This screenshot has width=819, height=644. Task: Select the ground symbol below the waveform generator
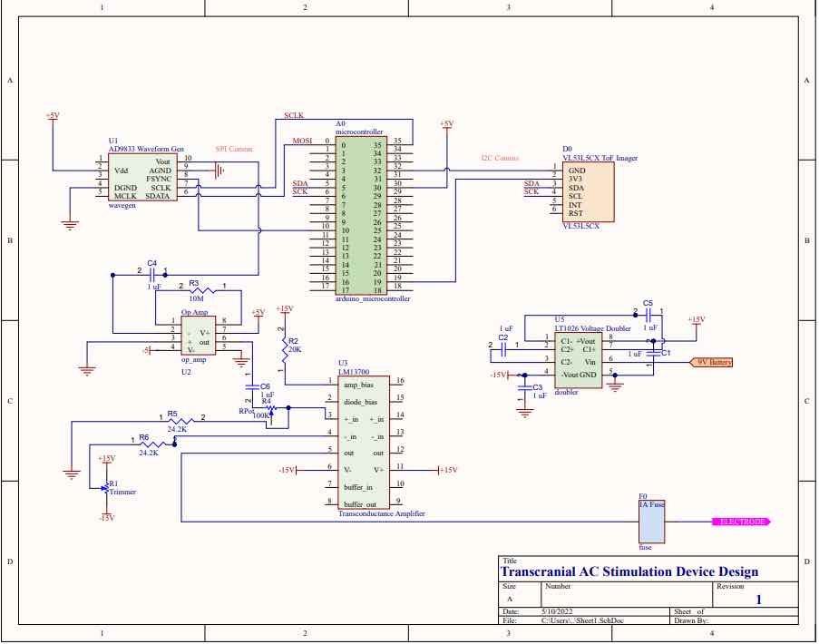[70, 225]
